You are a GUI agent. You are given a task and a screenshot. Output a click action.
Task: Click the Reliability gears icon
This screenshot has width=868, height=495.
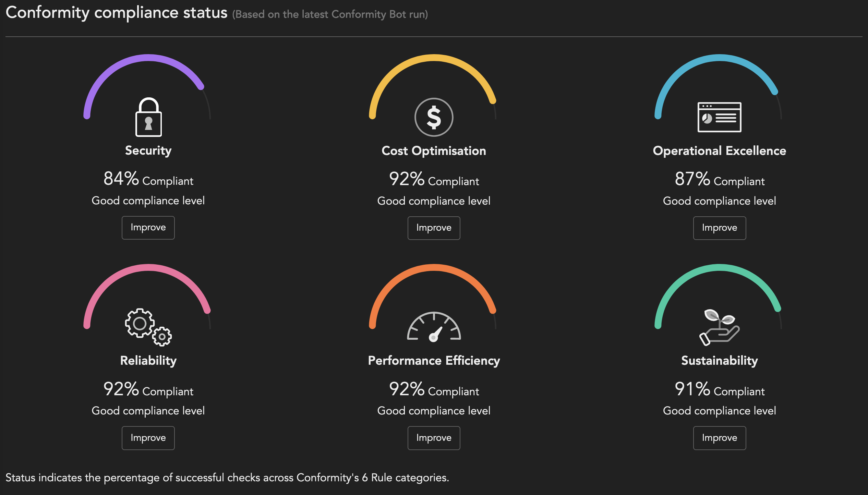tap(148, 327)
